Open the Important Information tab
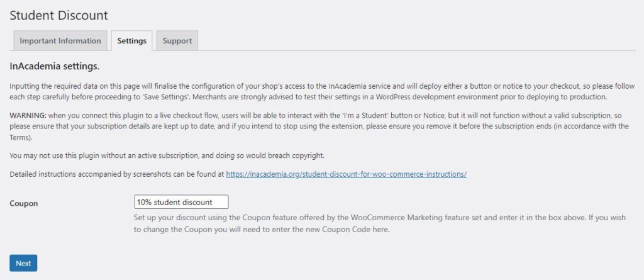Screen dimensions: 644x280 60,41
